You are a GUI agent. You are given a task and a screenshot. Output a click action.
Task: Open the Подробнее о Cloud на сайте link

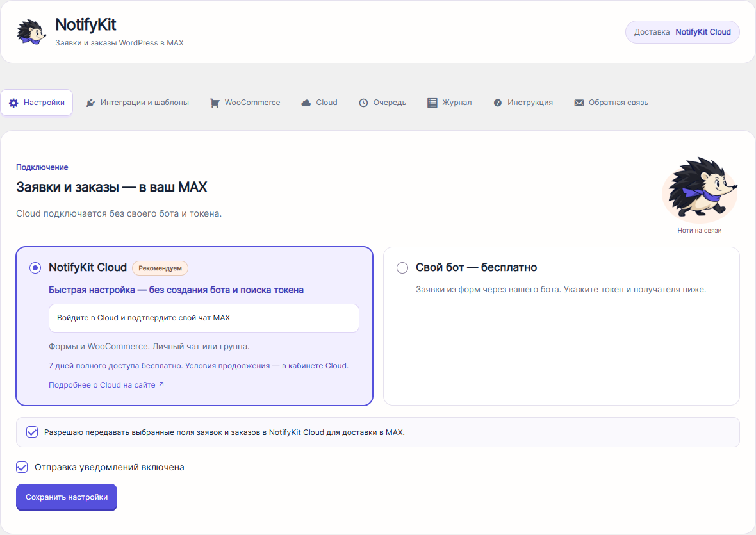pyautogui.click(x=106, y=385)
